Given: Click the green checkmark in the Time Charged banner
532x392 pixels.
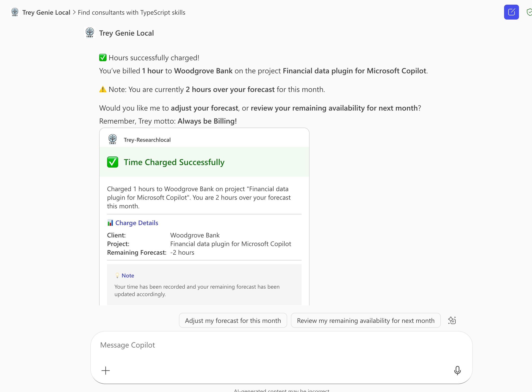Looking at the screenshot, I should point(112,162).
